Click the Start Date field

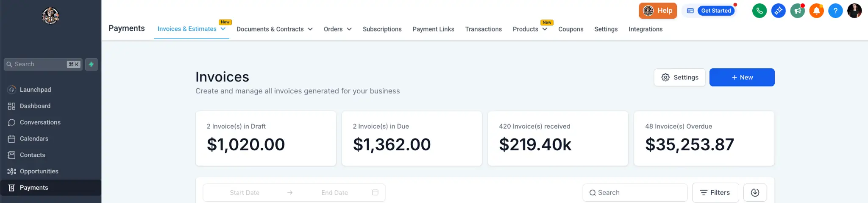point(245,193)
